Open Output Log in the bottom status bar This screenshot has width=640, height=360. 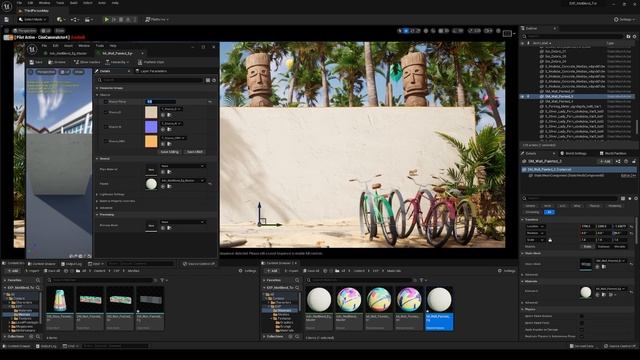point(46,346)
